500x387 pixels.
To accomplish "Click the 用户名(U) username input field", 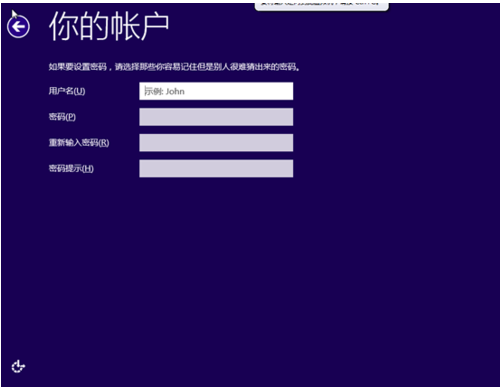I will 216,91.
